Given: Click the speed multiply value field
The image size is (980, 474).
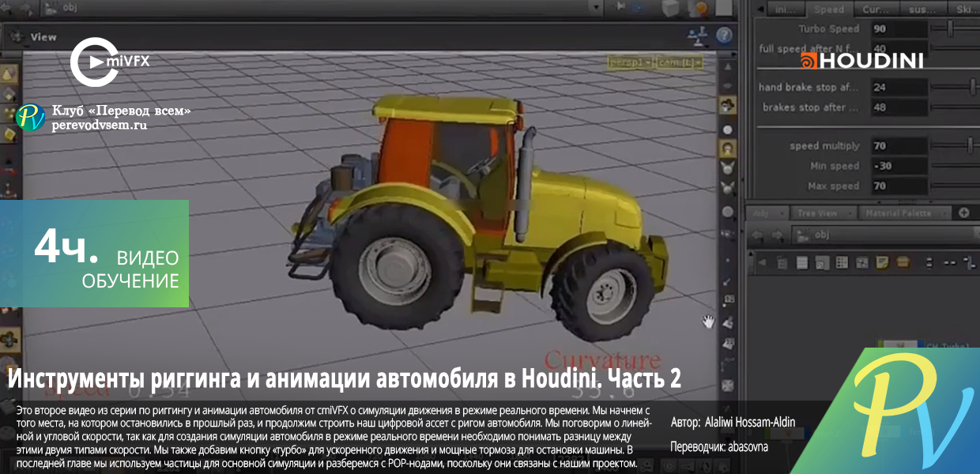Looking at the screenshot, I should 899,146.
